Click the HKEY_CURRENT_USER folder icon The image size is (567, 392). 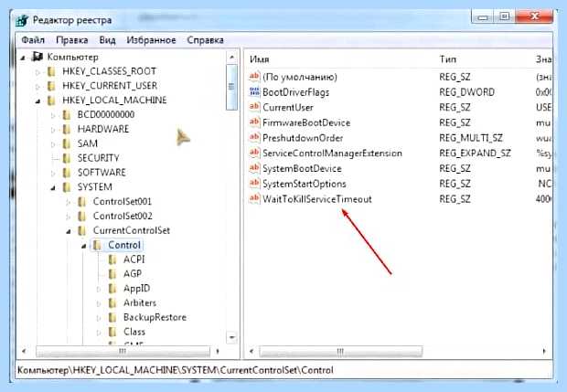point(52,86)
